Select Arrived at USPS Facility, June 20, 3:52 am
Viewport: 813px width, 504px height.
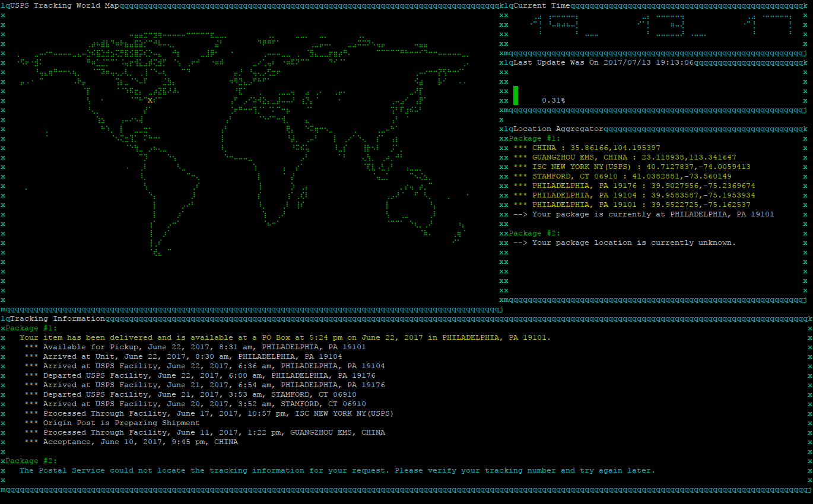(195, 404)
